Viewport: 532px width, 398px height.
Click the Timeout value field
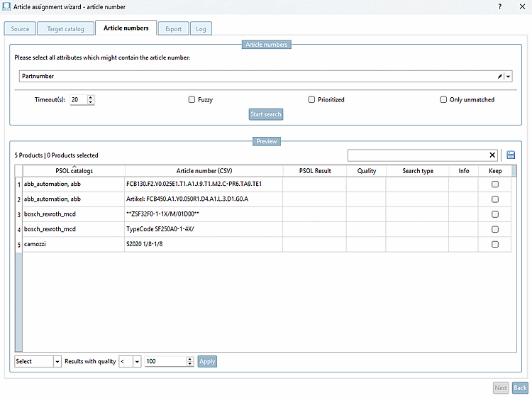79,99
